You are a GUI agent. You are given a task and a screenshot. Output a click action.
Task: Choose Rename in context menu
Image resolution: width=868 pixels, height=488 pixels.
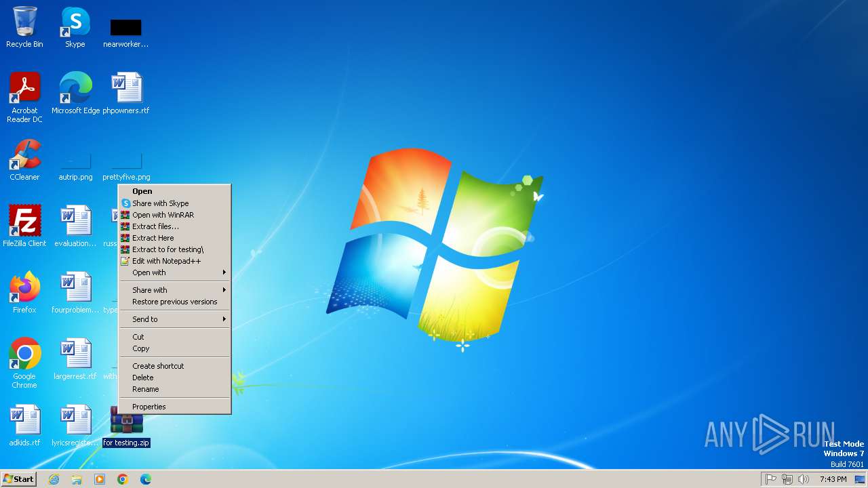[175, 389]
